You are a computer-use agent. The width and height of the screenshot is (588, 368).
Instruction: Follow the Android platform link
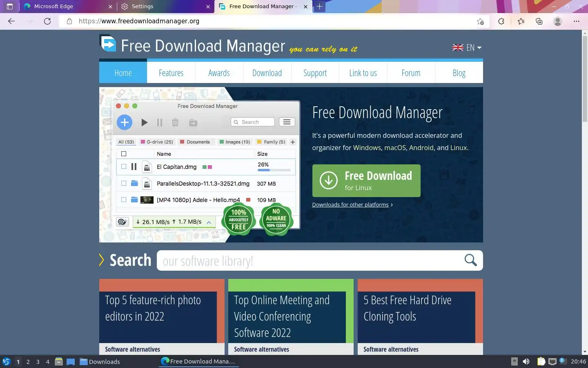coord(421,148)
